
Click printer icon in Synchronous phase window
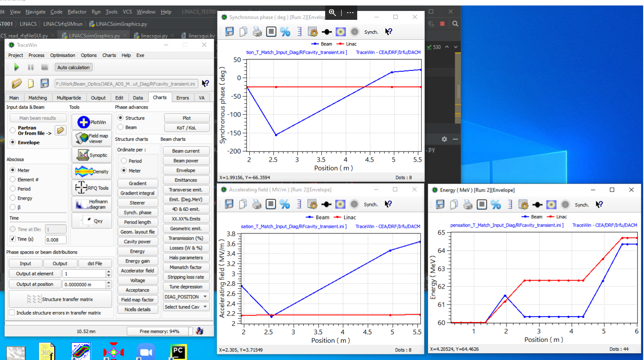click(257, 32)
